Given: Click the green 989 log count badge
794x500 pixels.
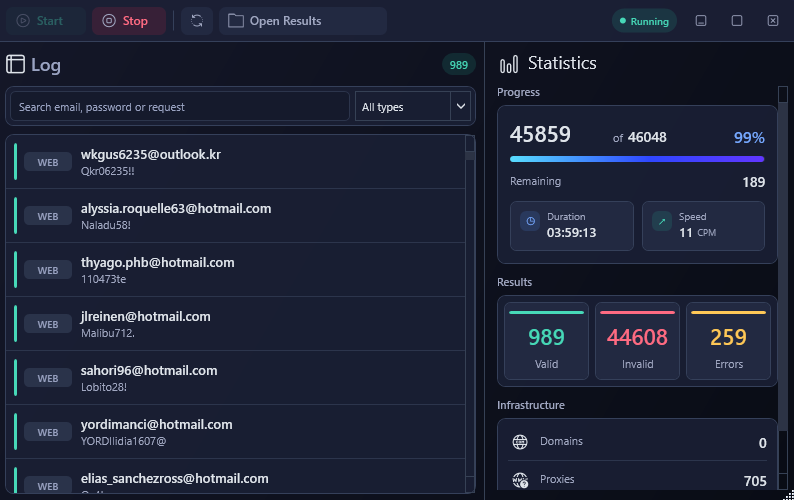Looking at the screenshot, I should pos(458,65).
